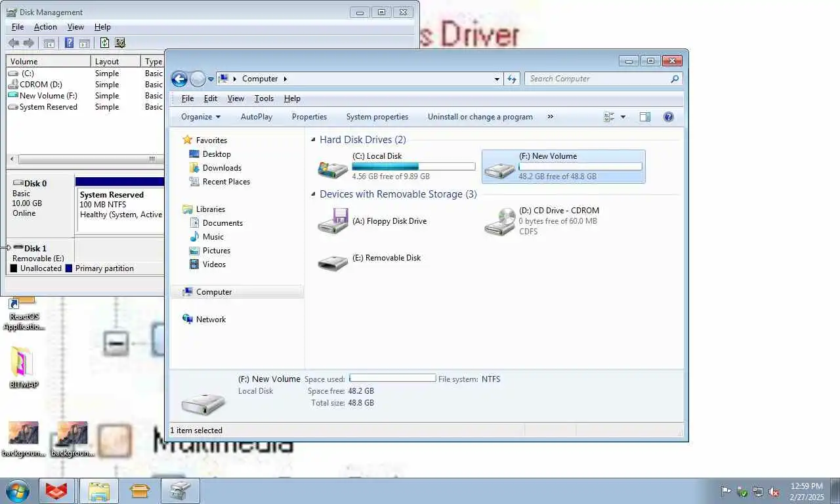Click System properties in Explorer toolbar
The width and height of the screenshot is (840, 504).
377,117
